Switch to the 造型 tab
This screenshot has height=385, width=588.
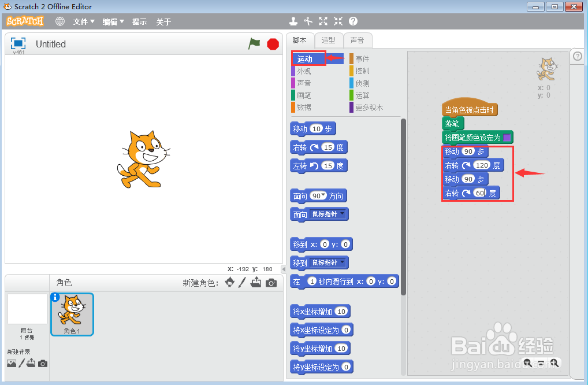pos(328,40)
